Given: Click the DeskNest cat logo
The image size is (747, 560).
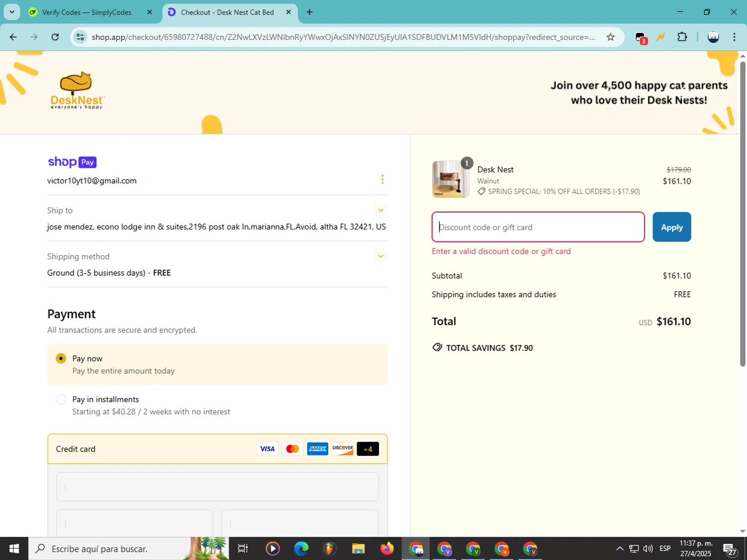Looking at the screenshot, I should click(77, 91).
